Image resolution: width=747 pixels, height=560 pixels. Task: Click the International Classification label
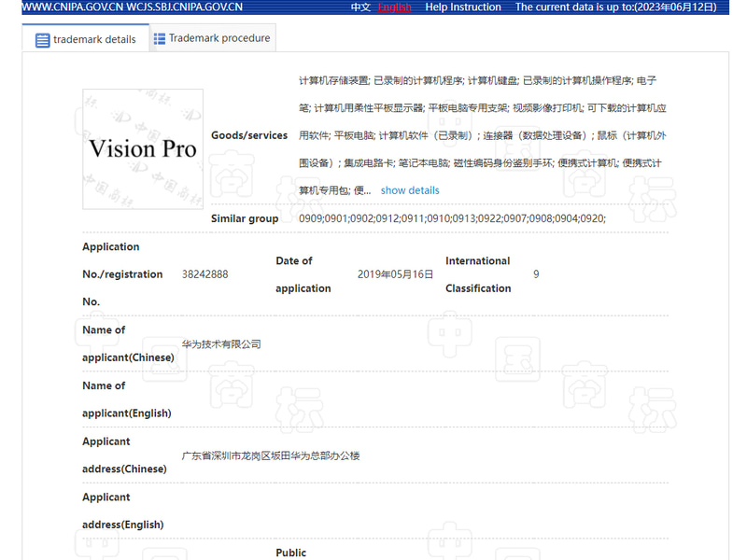(x=478, y=274)
